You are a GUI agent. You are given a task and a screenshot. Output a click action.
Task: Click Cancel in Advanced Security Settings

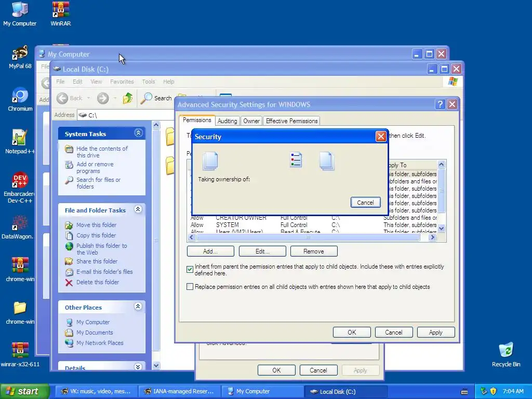click(394, 332)
